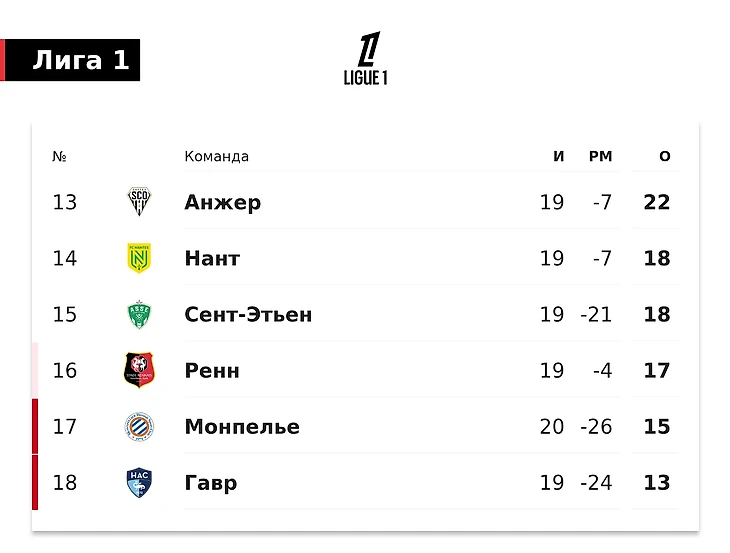The width and height of the screenshot is (730, 553).
Task: Click the О points column header
Action: click(665, 156)
